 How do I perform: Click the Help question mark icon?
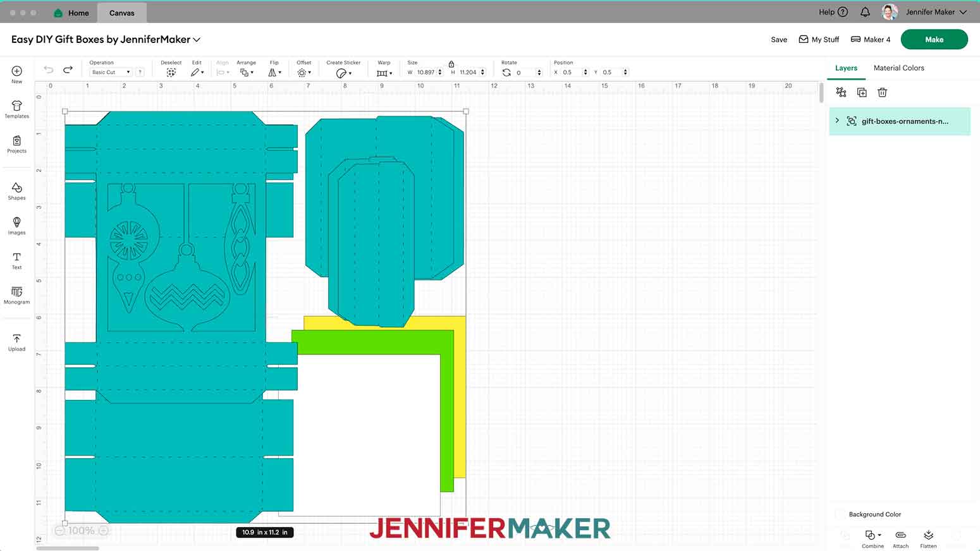843,12
